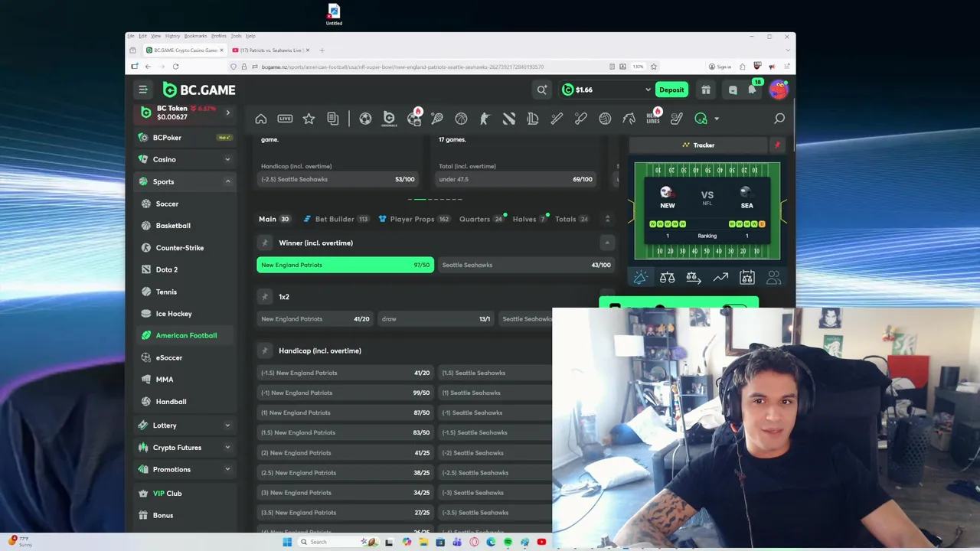This screenshot has height=551, width=980.
Task: Select Dota 2 icon in sports bar
Action: pyautogui.click(x=509, y=119)
